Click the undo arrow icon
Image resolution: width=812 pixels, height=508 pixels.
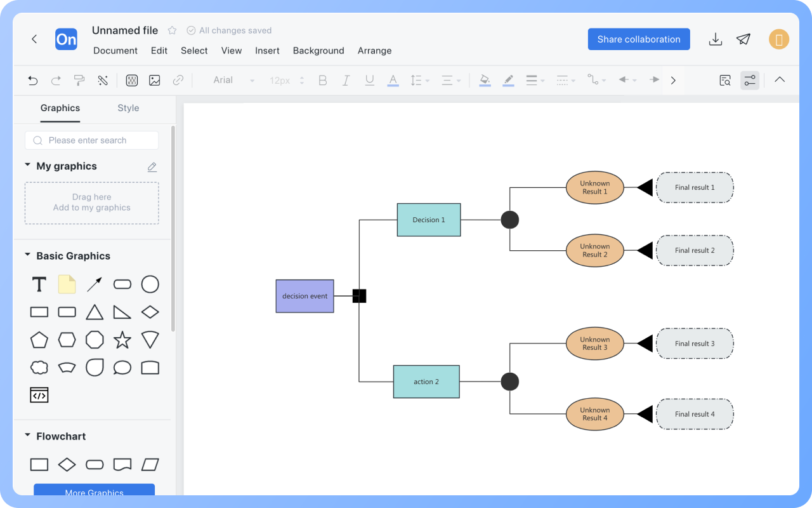coord(33,80)
